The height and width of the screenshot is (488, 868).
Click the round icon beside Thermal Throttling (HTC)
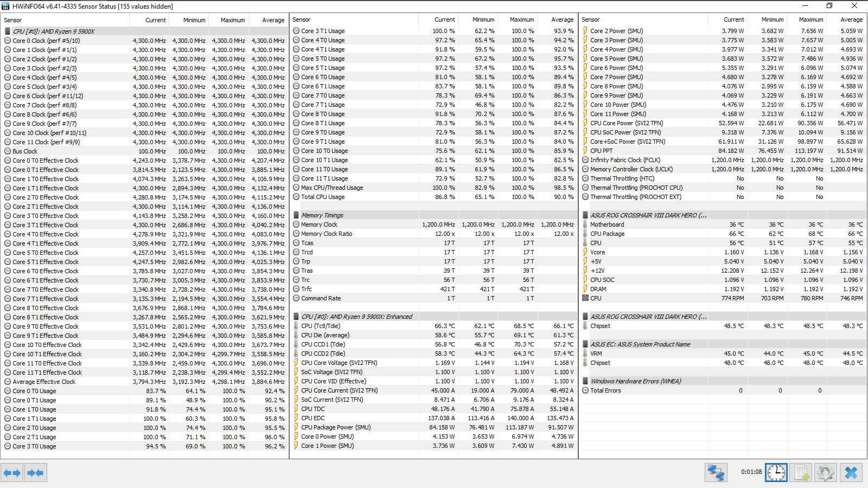[585, 178]
